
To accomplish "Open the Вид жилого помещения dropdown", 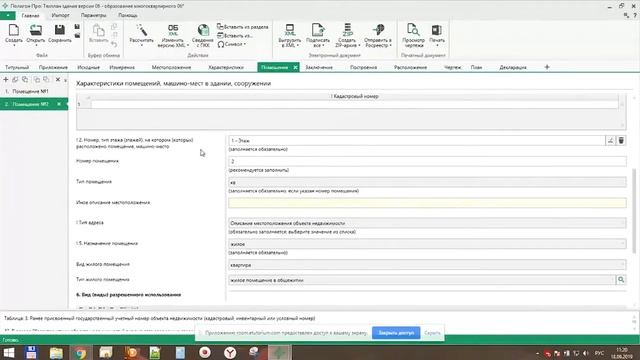I will pos(427,265).
